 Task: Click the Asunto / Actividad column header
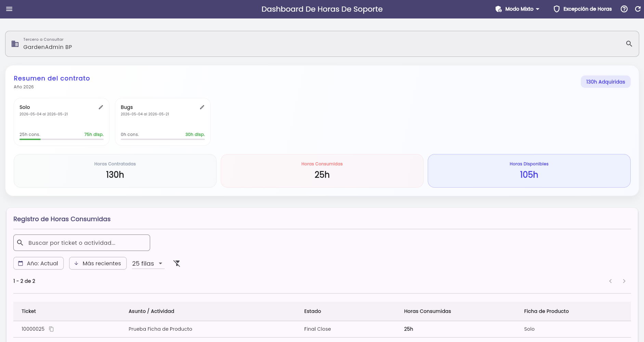click(152, 311)
